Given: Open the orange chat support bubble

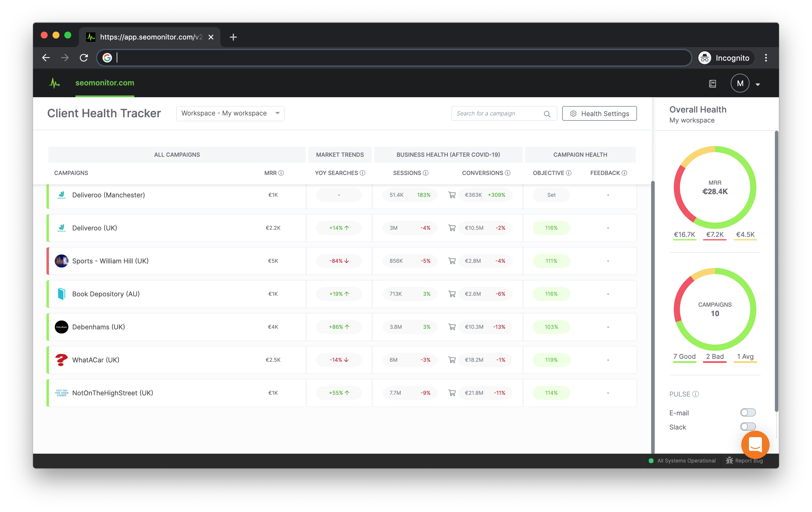Looking at the screenshot, I should (755, 445).
